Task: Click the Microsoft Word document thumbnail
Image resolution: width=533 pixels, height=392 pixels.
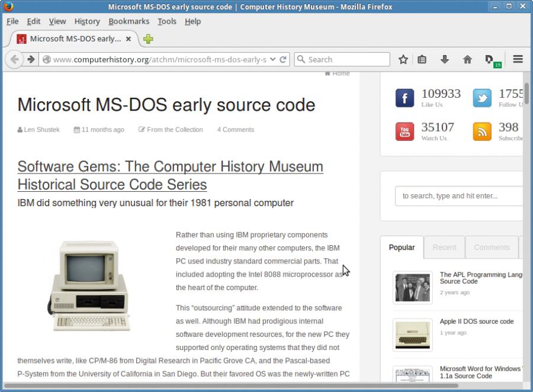Action: tap(412, 374)
